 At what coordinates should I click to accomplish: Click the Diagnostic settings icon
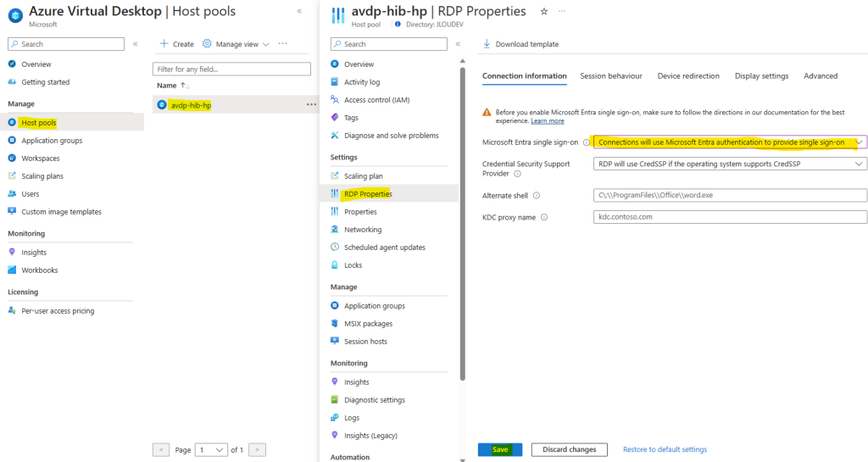(334, 399)
